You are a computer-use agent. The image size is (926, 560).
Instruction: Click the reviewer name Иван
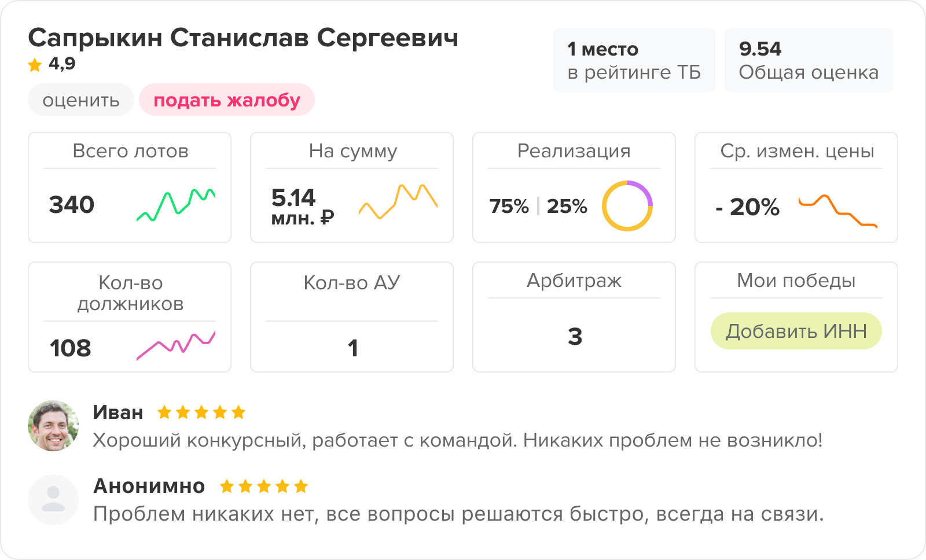(118, 412)
